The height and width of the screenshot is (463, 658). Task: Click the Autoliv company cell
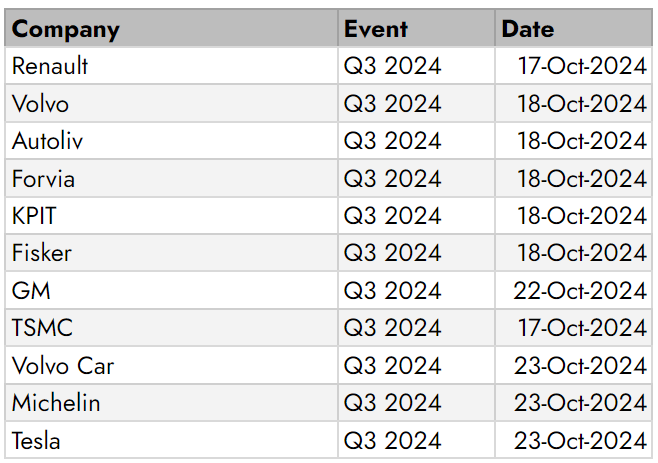click(171, 141)
